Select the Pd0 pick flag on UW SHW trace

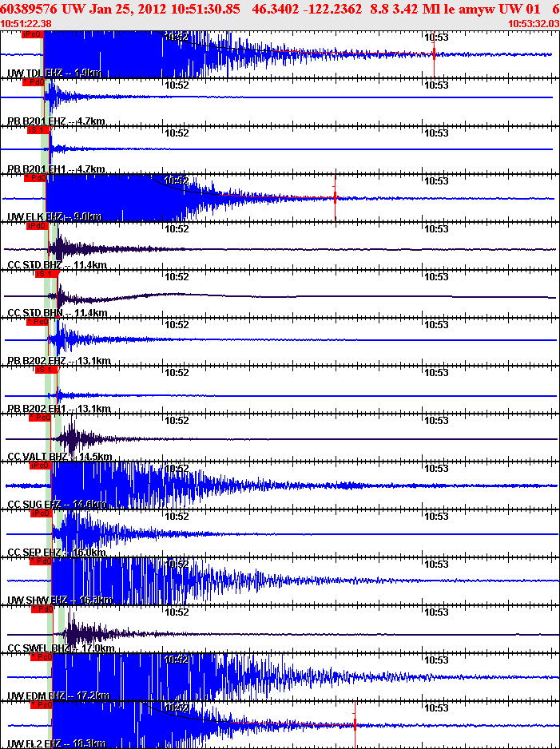coord(41,561)
